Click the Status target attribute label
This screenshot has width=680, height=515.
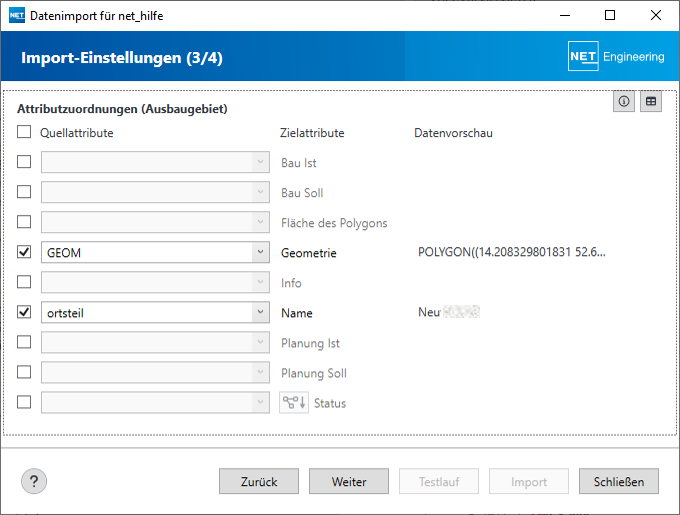coord(330,403)
